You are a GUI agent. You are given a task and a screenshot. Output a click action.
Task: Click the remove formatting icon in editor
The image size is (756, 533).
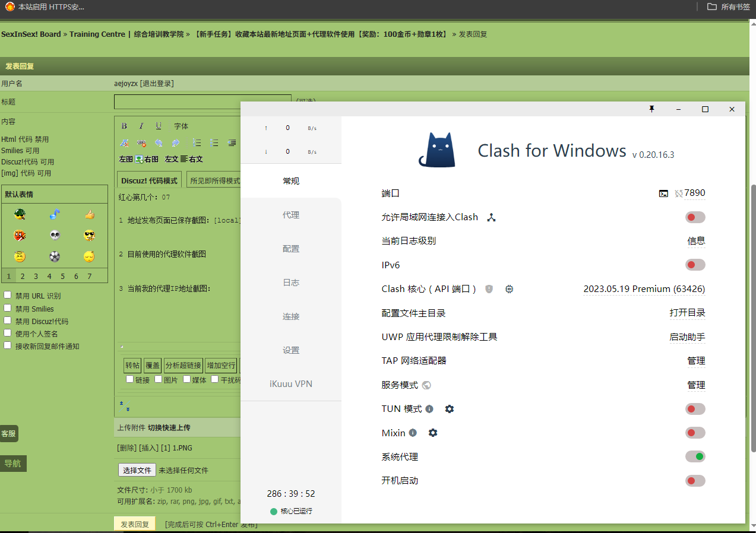[124, 143]
